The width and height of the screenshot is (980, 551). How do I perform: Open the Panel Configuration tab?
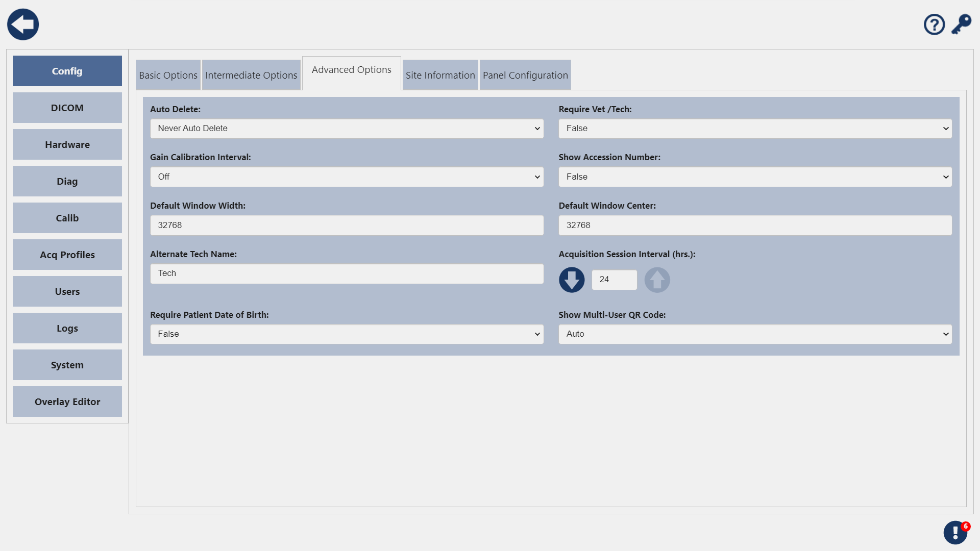(x=525, y=75)
